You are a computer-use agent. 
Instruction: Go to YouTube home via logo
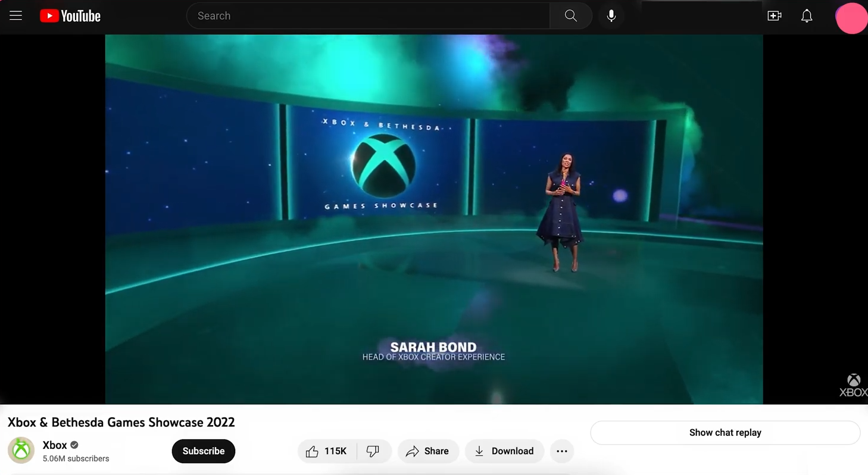click(x=70, y=16)
